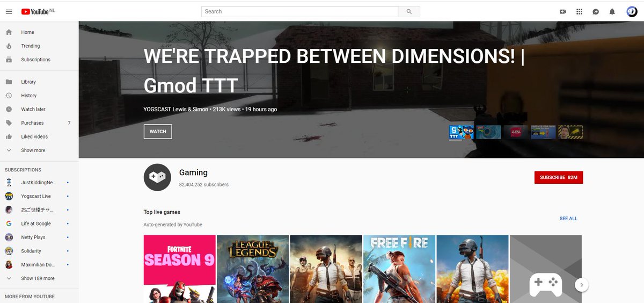Select first TTT thumbnail in banner carousel

point(462,132)
